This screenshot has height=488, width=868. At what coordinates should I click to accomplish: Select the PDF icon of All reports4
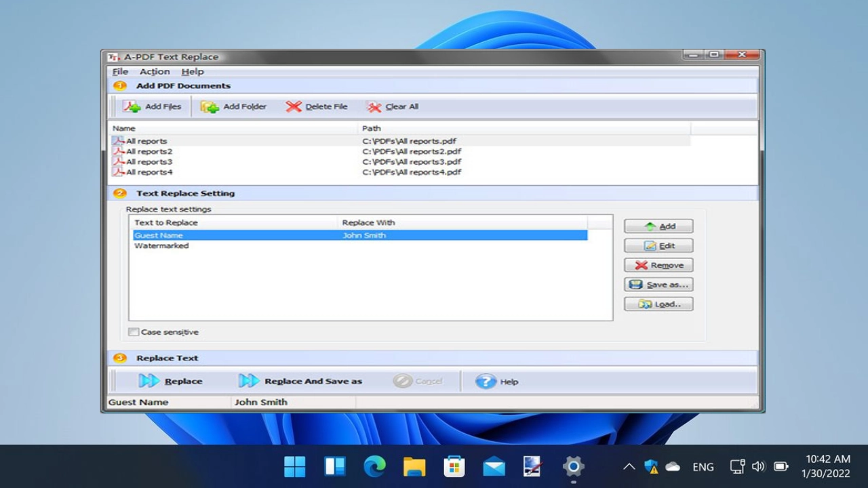tap(119, 171)
